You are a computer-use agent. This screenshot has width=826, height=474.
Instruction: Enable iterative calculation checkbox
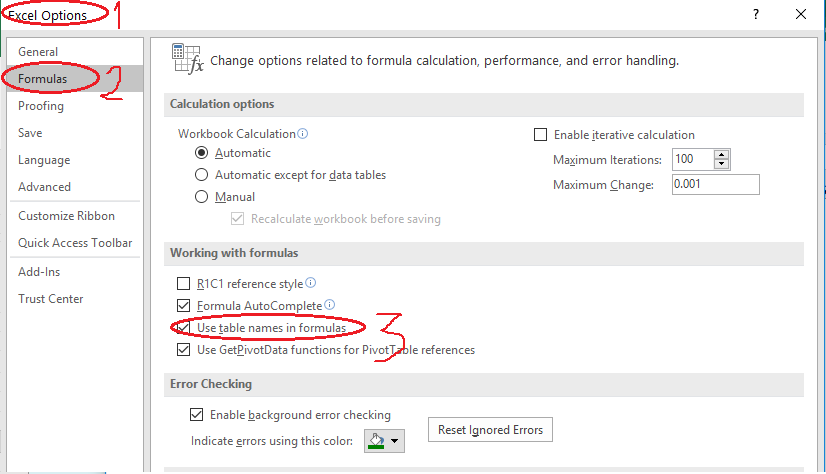click(541, 135)
